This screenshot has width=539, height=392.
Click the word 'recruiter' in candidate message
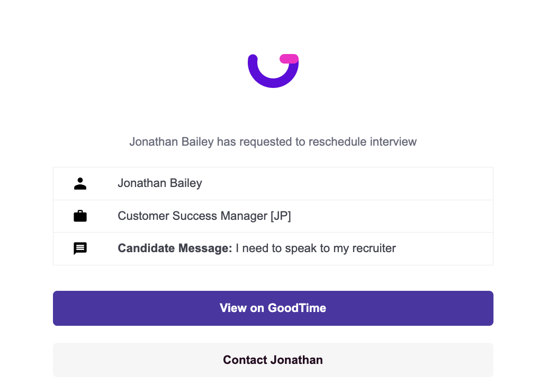coord(373,248)
